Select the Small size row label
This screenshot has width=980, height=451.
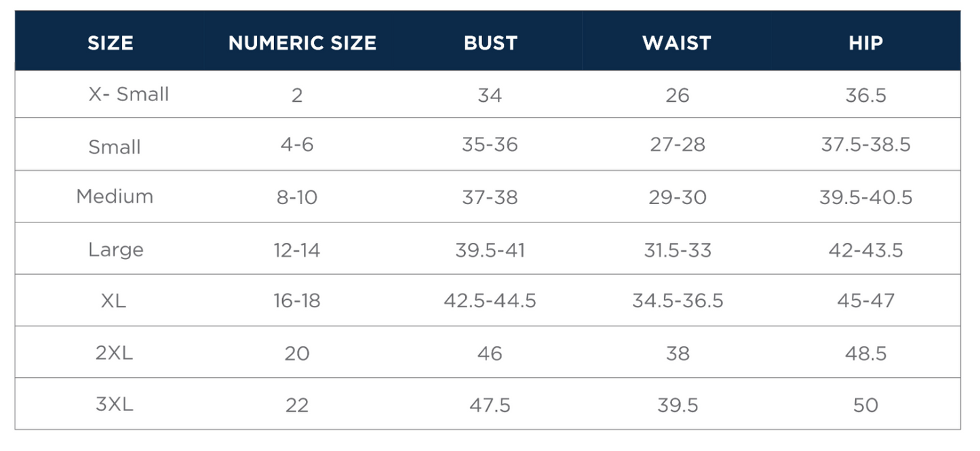[115, 146]
